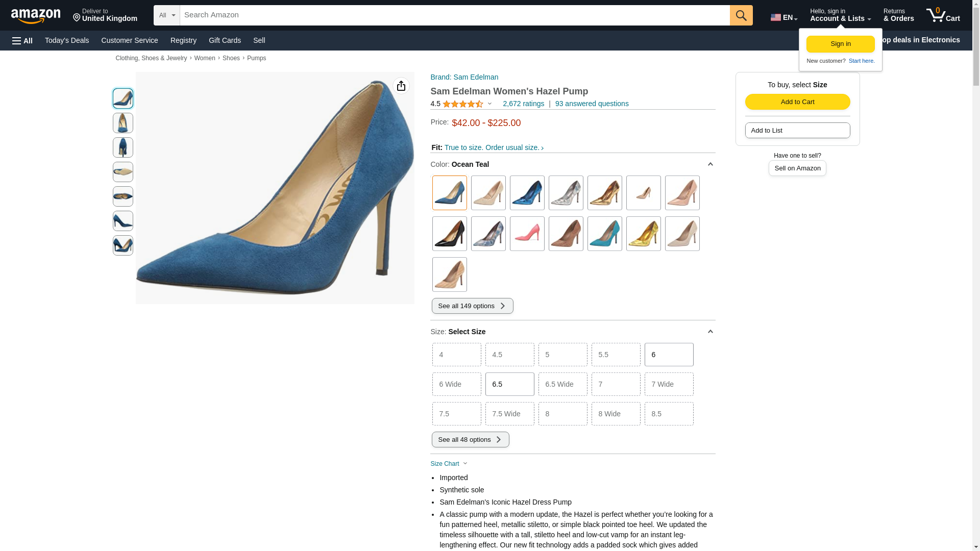
Task: Go to the Amazon logo home
Action: click(x=36, y=16)
